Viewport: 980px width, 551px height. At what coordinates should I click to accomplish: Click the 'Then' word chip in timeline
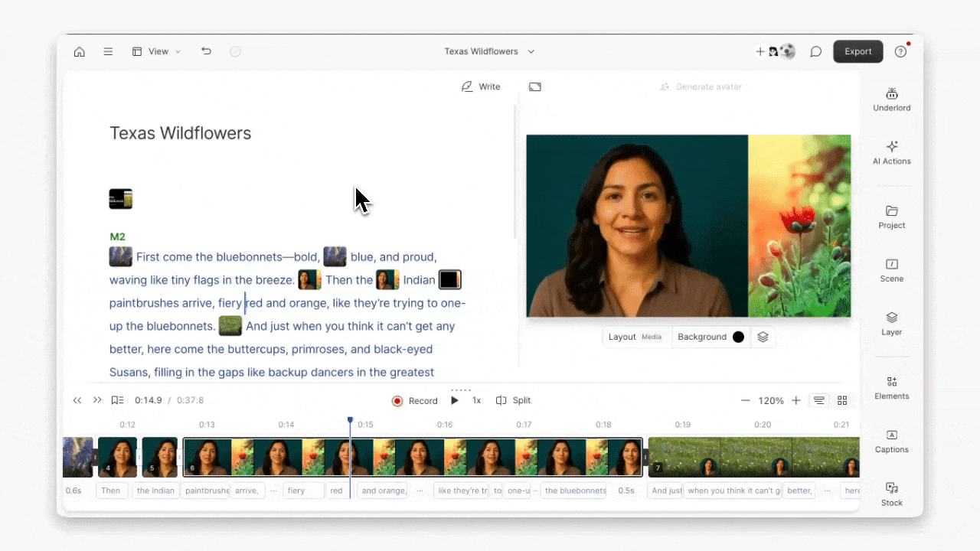pyautogui.click(x=111, y=491)
